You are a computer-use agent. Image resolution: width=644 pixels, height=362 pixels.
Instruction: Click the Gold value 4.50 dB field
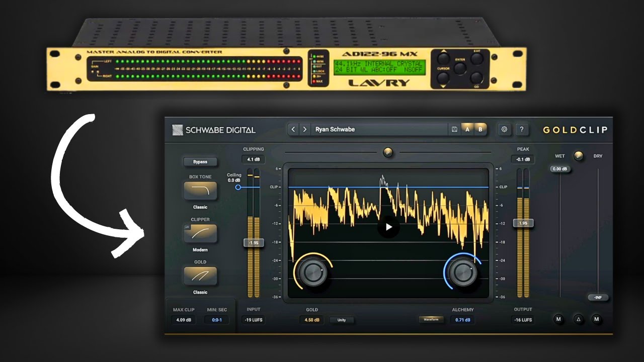click(x=312, y=320)
